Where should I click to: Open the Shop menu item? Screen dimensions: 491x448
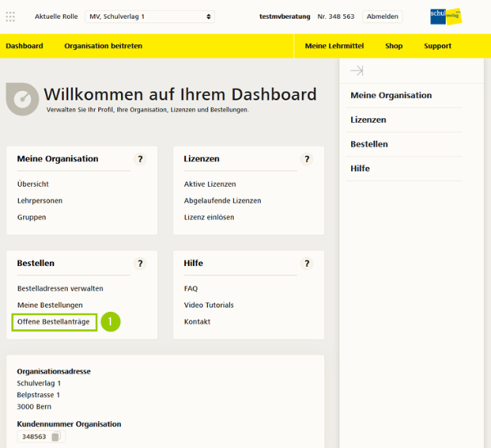[394, 46]
